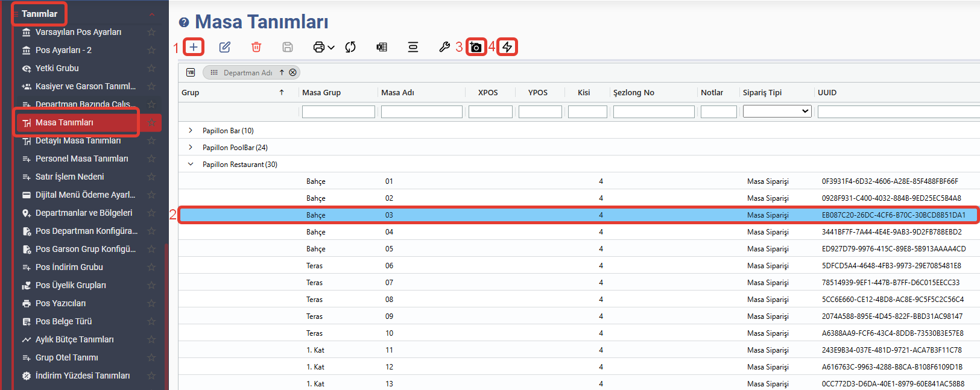Open the Sipariş Tipi filter dropdown

[777, 112]
